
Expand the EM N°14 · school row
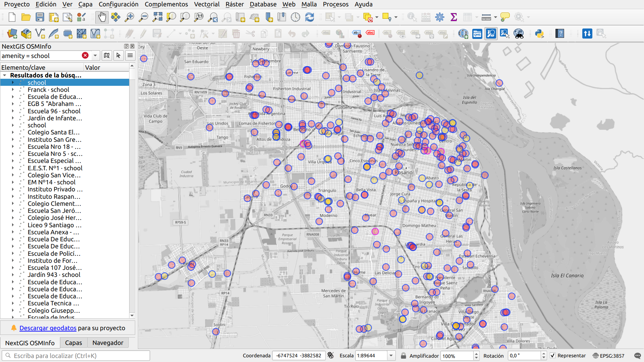pyautogui.click(x=13, y=182)
